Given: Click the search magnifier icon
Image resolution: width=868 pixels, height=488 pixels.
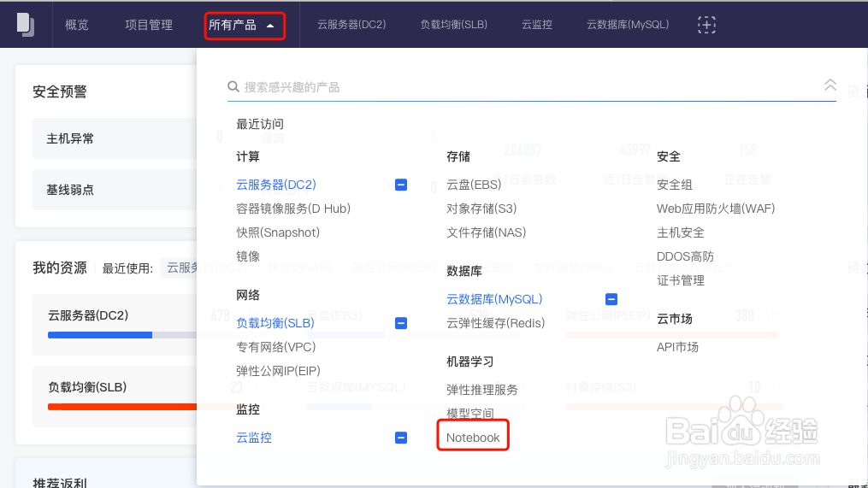Looking at the screenshot, I should (x=233, y=87).
